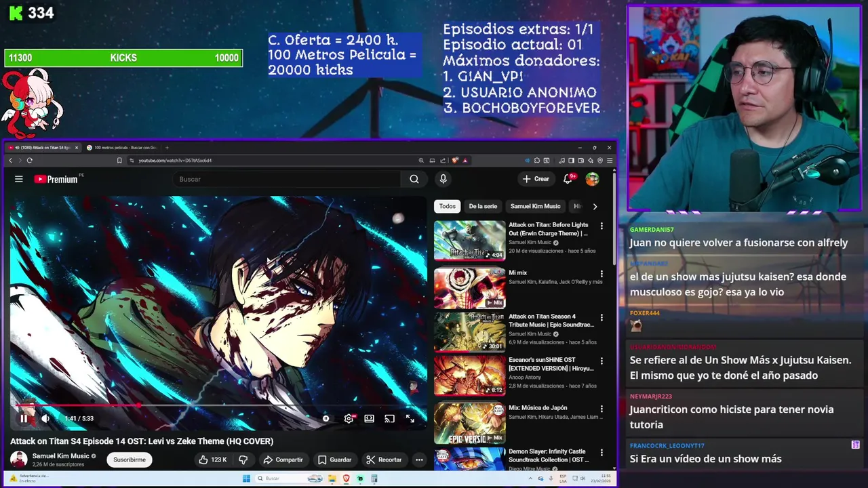Open options for Before Lights Out video
Image resolution: width=868 pixels, height=488 pixels.
point(601,226)
